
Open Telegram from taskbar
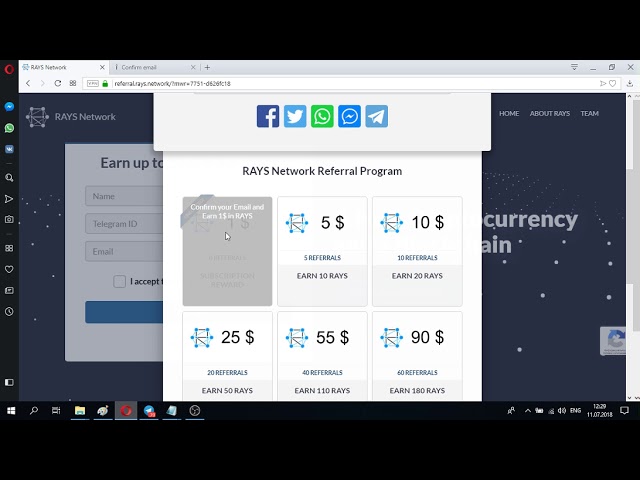click(149, 411)
